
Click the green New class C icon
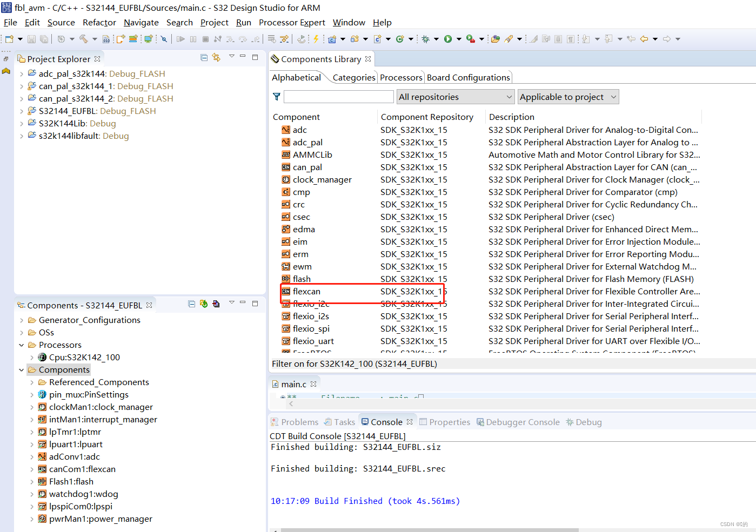(400, 39)
